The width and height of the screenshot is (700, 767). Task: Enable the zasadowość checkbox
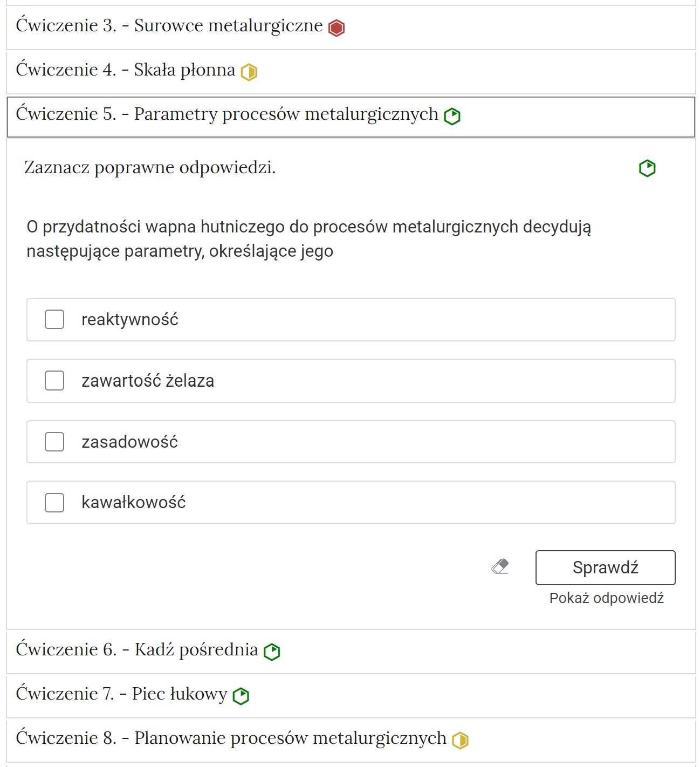click(54, 442)
